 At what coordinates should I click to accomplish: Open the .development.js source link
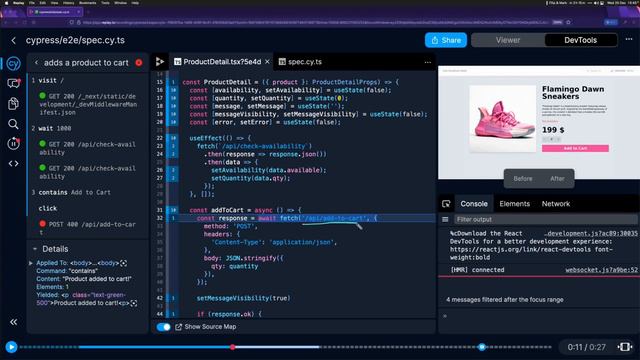pos(591,233)
